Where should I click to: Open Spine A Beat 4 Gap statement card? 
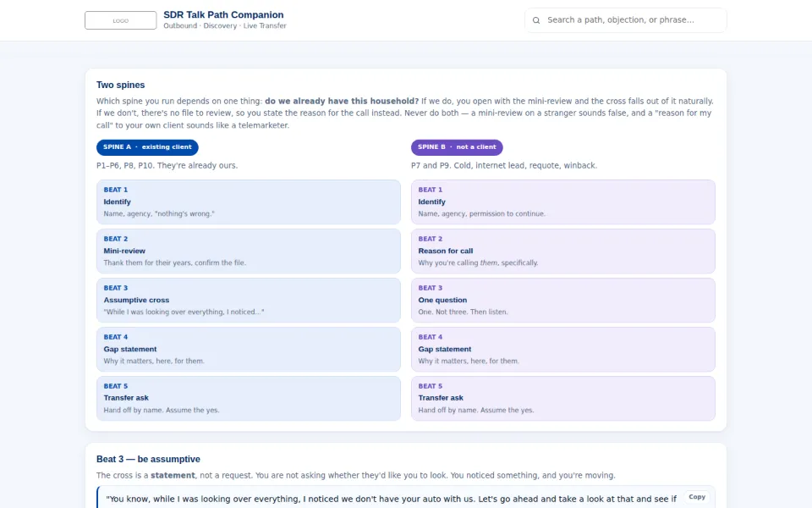pos(249,350)
